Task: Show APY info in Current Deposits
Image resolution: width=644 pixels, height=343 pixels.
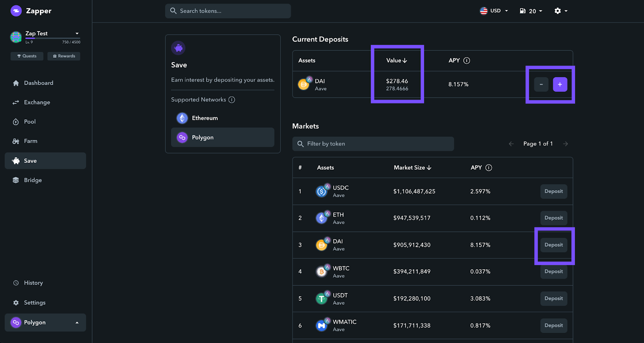Action: coord(466,60)
